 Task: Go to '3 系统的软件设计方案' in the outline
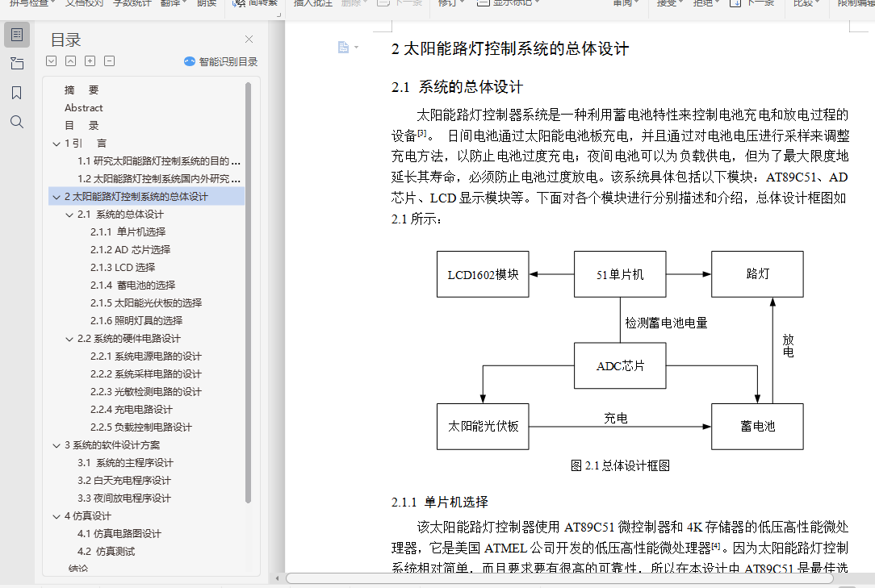112,445
